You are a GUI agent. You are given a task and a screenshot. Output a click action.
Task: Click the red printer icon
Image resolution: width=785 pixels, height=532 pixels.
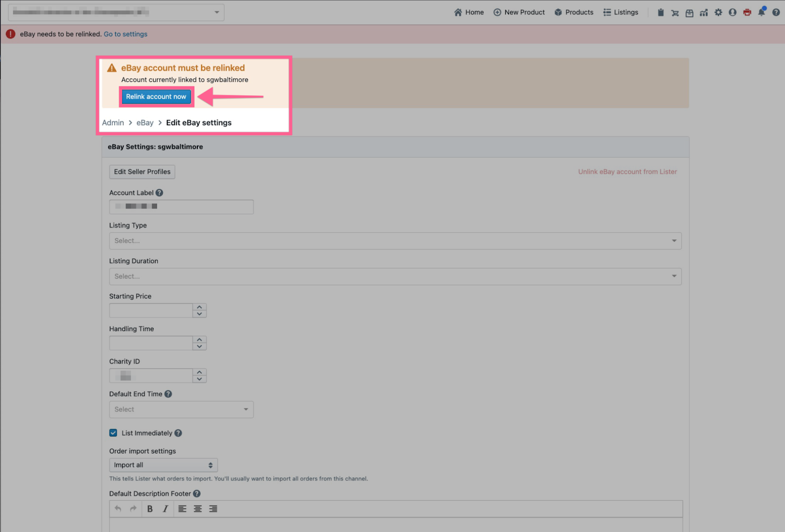pos(747,13)
